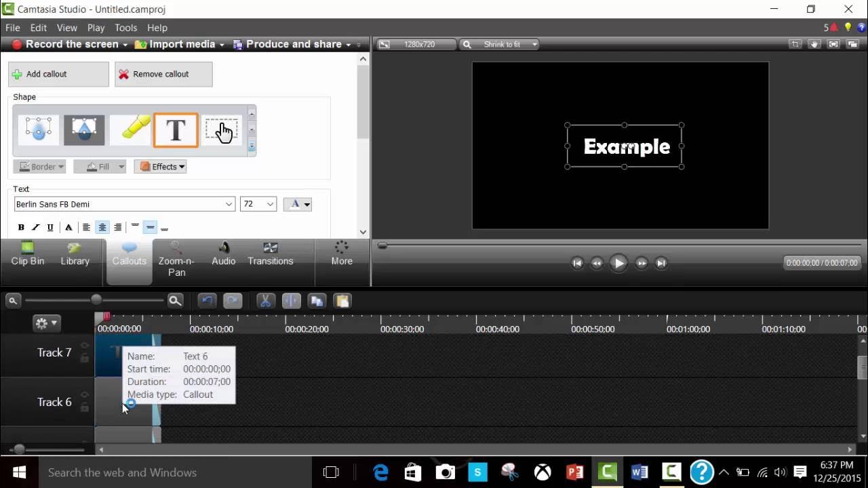Select the Text callout shape
The image size is (868, 488).
pos(176,130)
